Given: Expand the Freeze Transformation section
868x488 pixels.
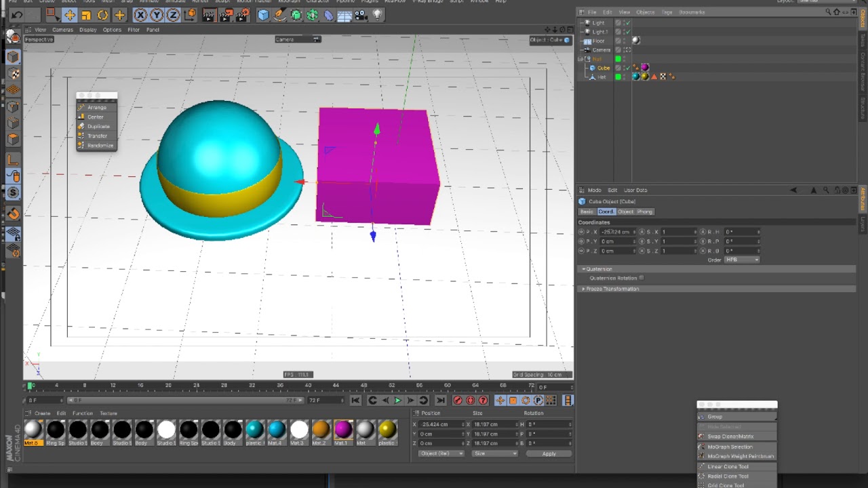Looking at the screenshot, I should (583, 289).
